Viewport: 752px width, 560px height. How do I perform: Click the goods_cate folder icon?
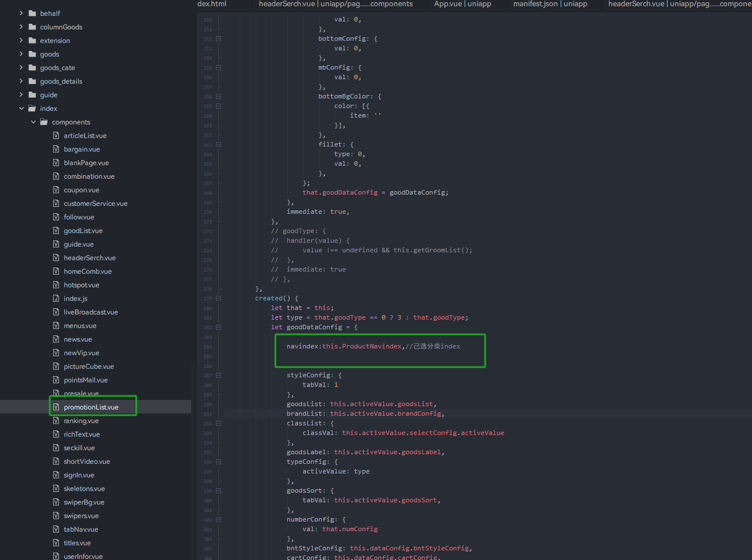click(32, 67)
